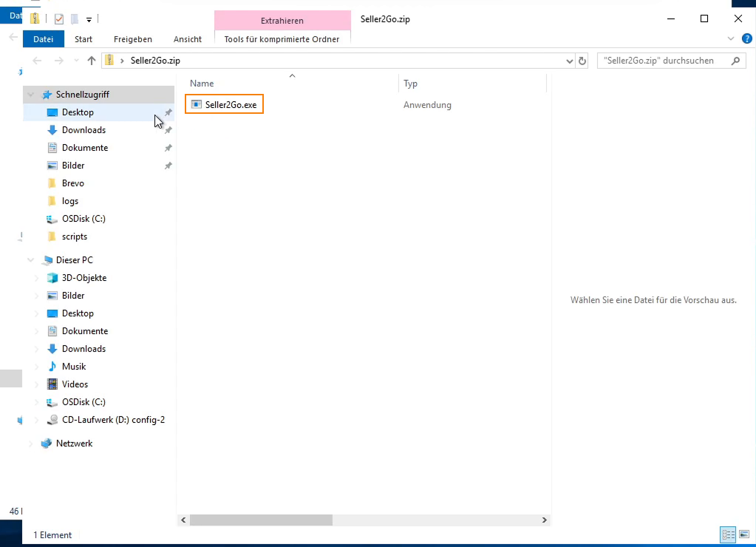Expand the 3D-Objekte node

point(37,278)
